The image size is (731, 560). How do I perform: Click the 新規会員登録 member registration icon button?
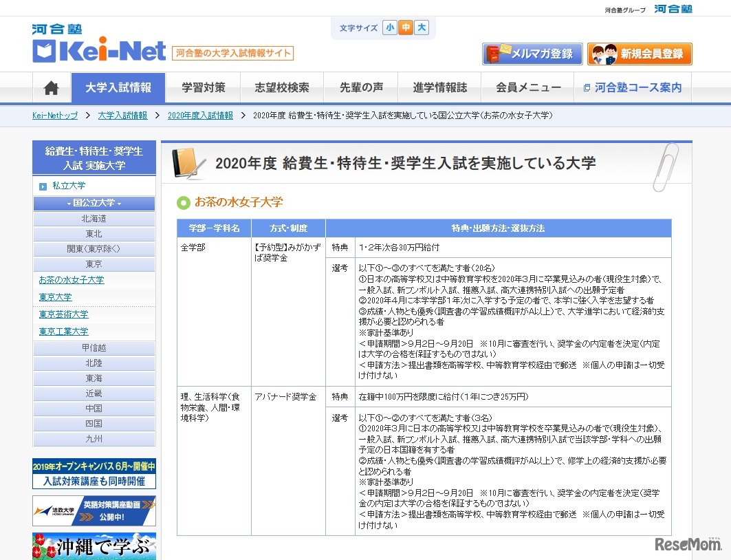pos(640,53)
